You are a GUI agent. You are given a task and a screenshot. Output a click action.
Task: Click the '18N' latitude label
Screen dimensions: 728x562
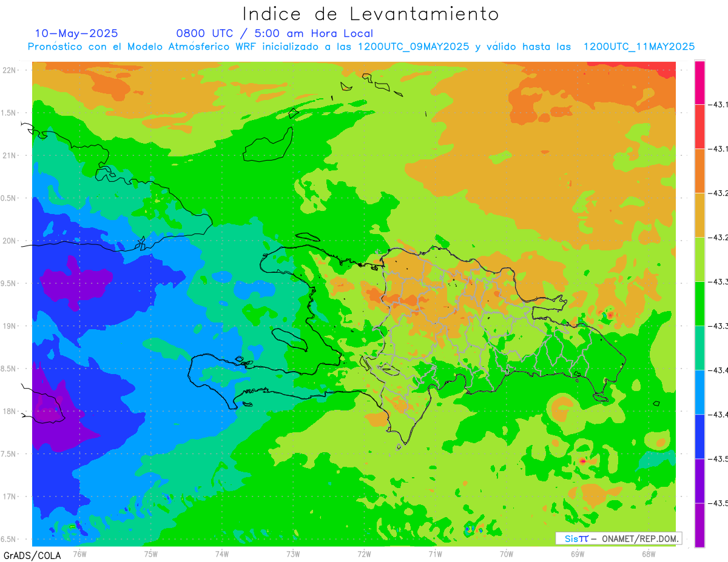pos(9,411)
